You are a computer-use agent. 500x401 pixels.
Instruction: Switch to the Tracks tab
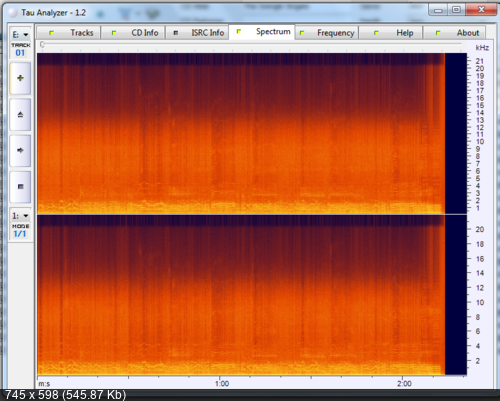point(69,33)
